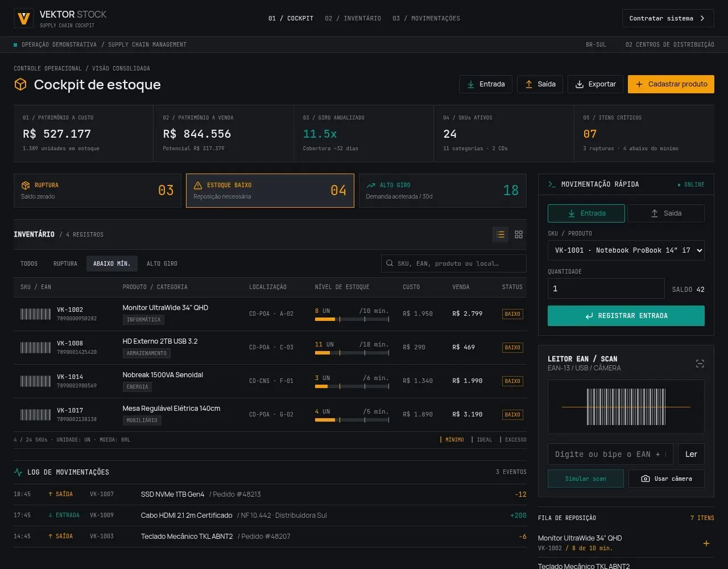Viewport: 728px width, 569px height.
Task: Click Usar câmera button
Action: (667, 479)
